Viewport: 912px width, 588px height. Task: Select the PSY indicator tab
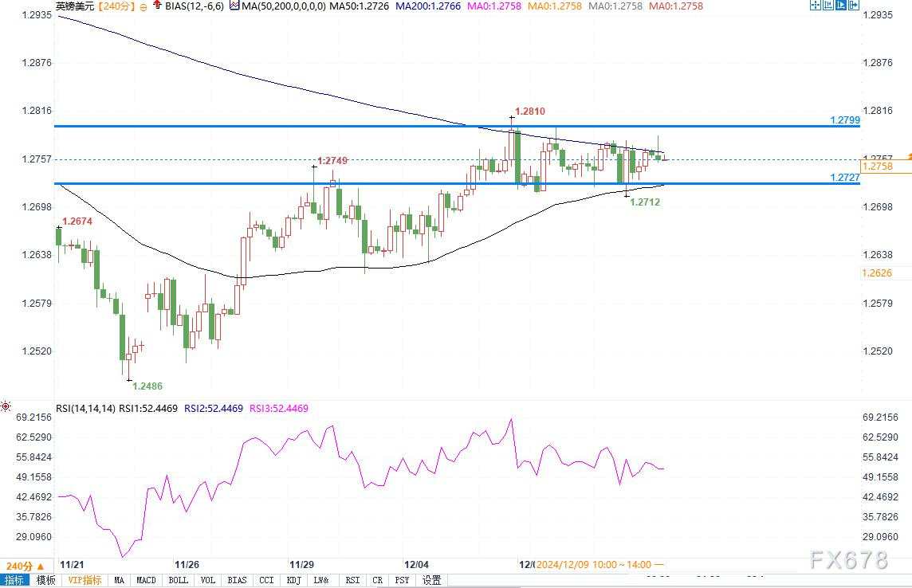point(402,580)
